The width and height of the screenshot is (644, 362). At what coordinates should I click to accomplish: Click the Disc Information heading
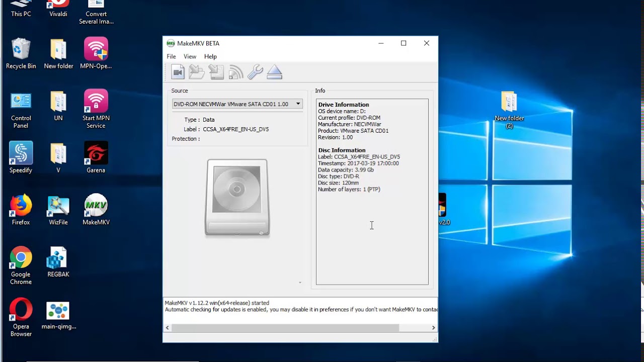(342, 150)
